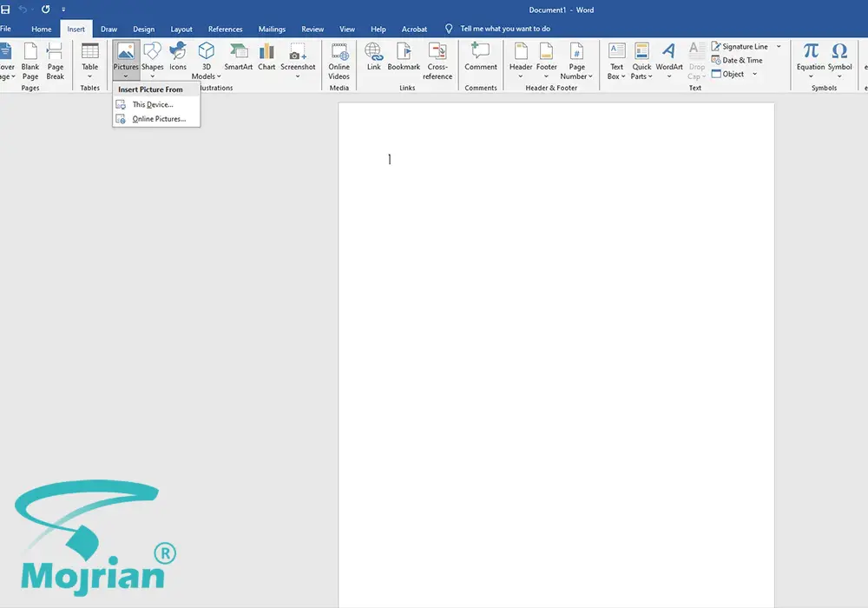Customize Quick Access Toolbar dropdown
Image resolution: width=868 pixels, height=608 pixels.
[x=63, y=10]
